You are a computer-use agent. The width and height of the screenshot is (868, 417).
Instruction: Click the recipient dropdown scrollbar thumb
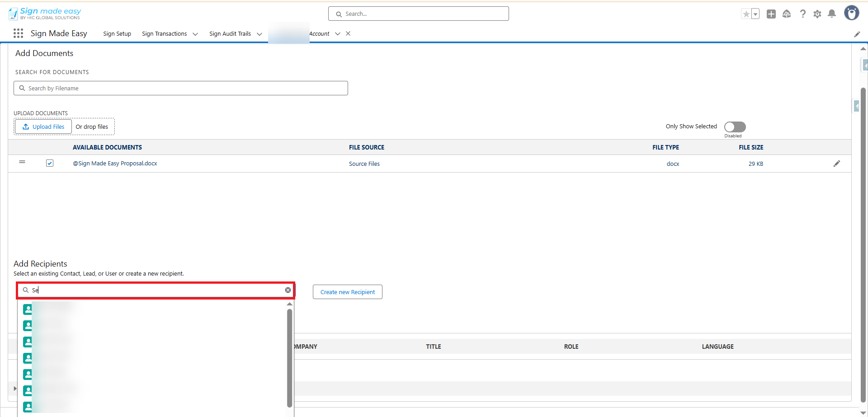coord(290,358)
